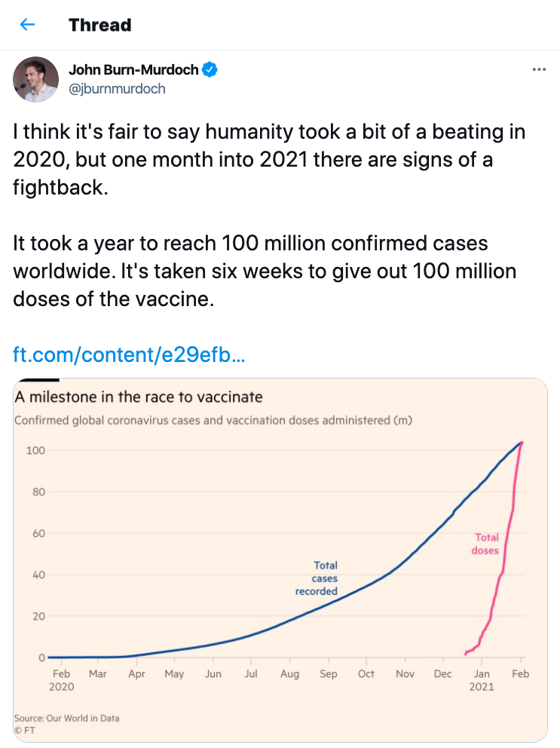Viewport: 560px width, 748px height.
Task: Click the Our World in Data source text
Action: [x=66, y=718]
